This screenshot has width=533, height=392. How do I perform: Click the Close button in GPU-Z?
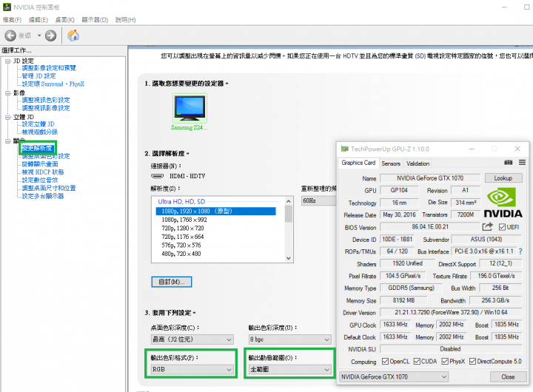click(x=508, y=376)
